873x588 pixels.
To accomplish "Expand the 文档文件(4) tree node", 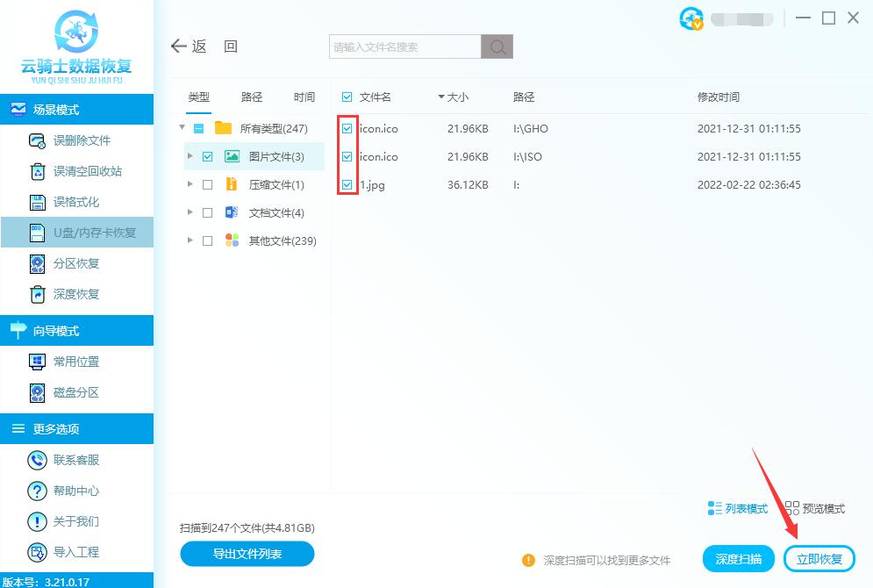I will [190, 213].
